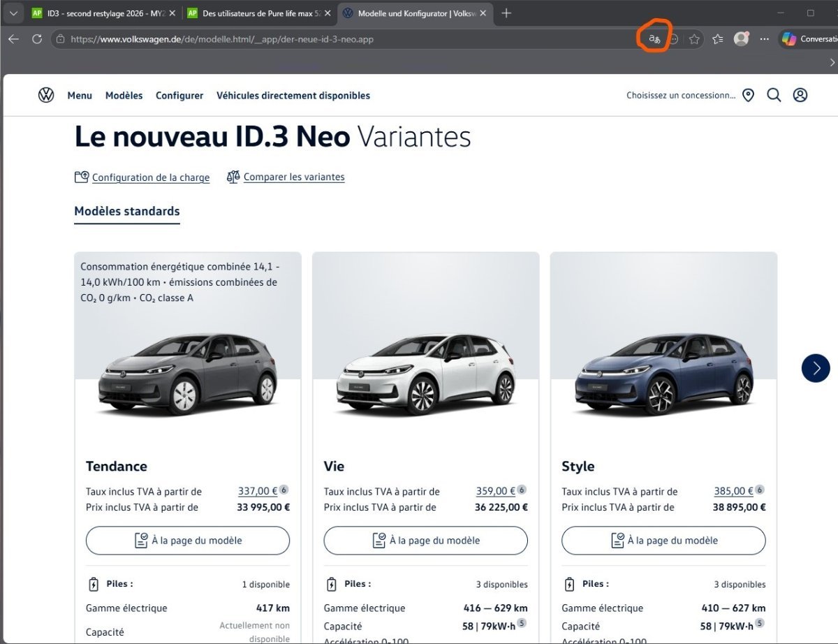Image resolution: width=838 pixels, height=644 pixels.
Task: Click the dealer location pin icon
Action: coord(748,95)
